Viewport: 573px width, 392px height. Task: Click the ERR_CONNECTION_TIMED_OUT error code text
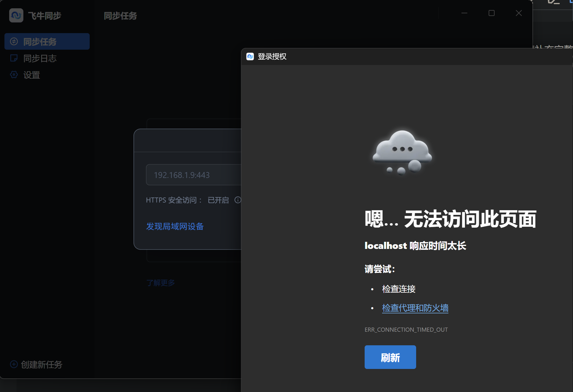406,330
